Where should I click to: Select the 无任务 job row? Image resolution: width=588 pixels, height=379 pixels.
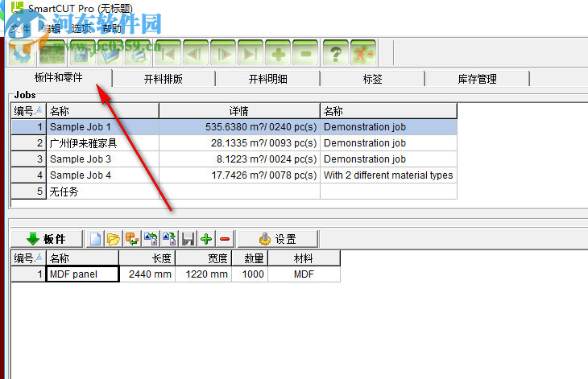[x=234, y=192]
